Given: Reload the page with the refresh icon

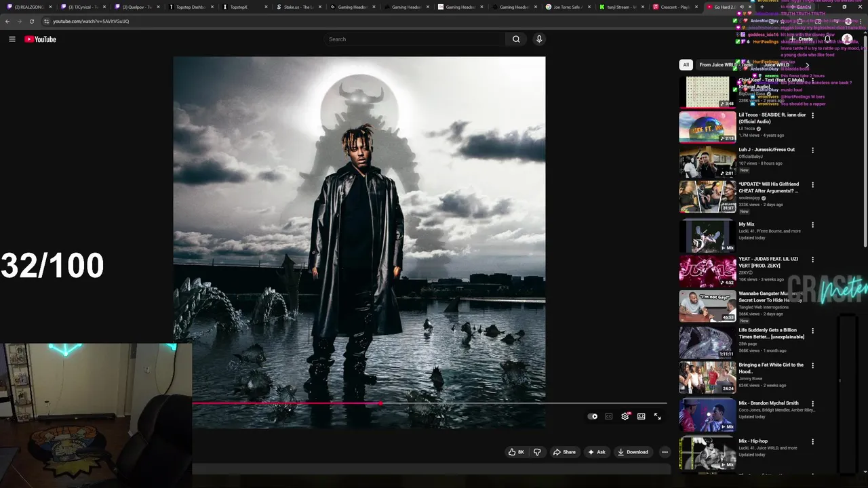Looking at the screenshot, I should [31, 21].
